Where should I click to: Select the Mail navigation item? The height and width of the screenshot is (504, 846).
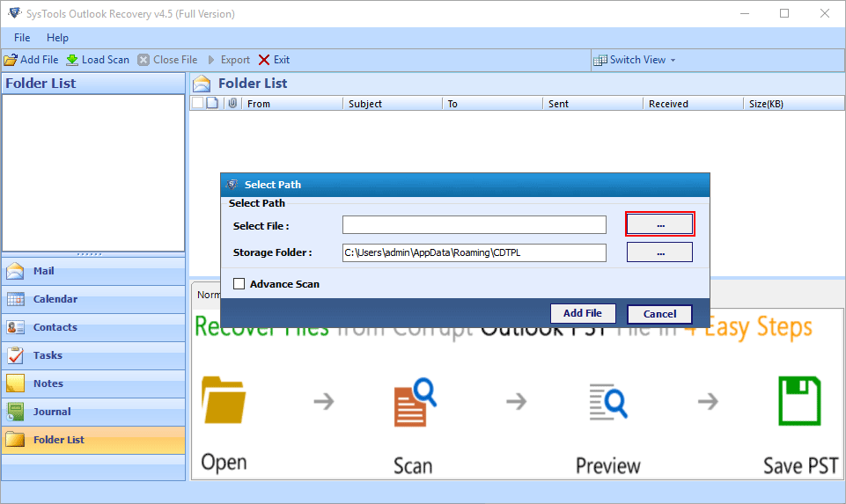tap(93, 271)
